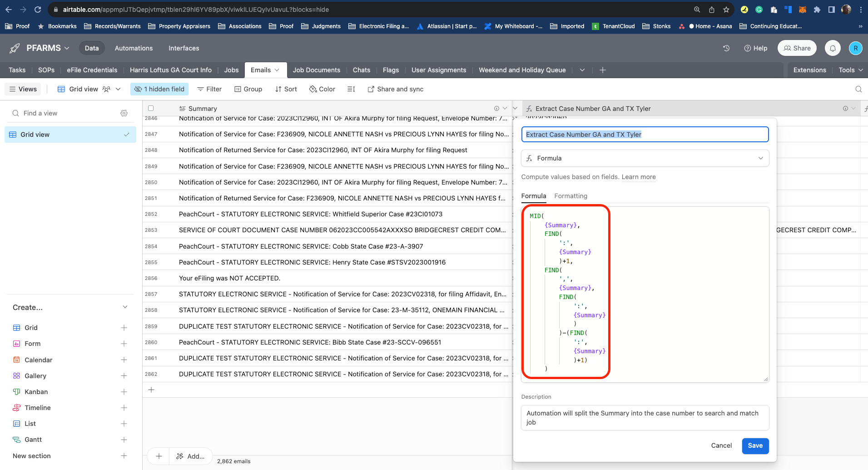This screenshot has width=868, height=470.
Task: Bookmark page with star icon in address bar
Action: click(726, 10)
